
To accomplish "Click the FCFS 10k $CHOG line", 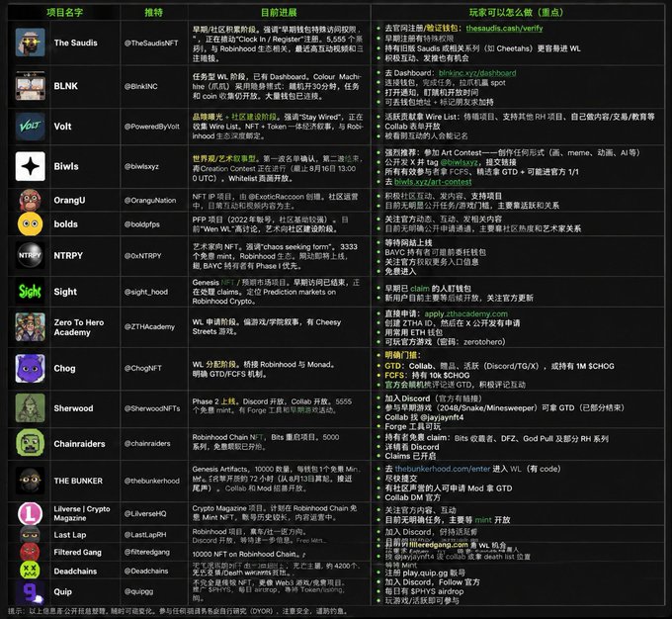I will (x=427, y=376).
